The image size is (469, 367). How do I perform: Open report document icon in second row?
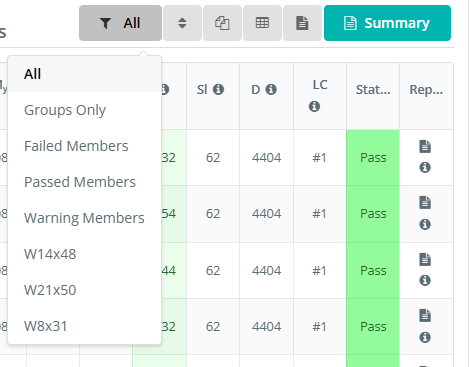(425, 202)
